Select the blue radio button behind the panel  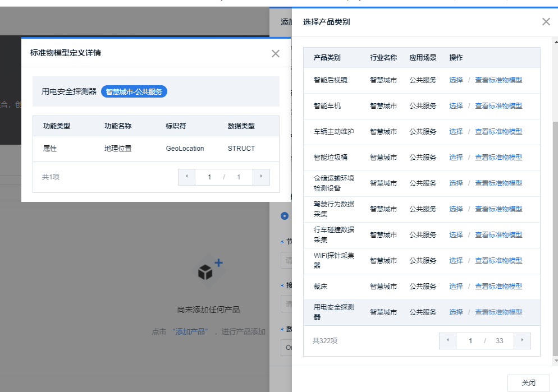(x=285, y=216)
